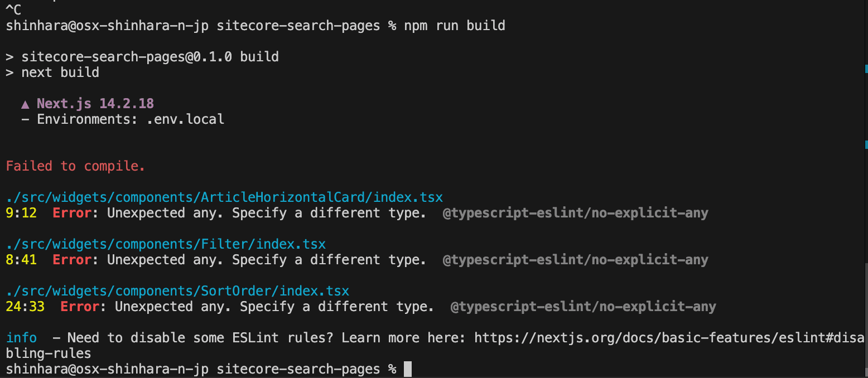Click the Next.js triangle logo

[x=25, y=104]
